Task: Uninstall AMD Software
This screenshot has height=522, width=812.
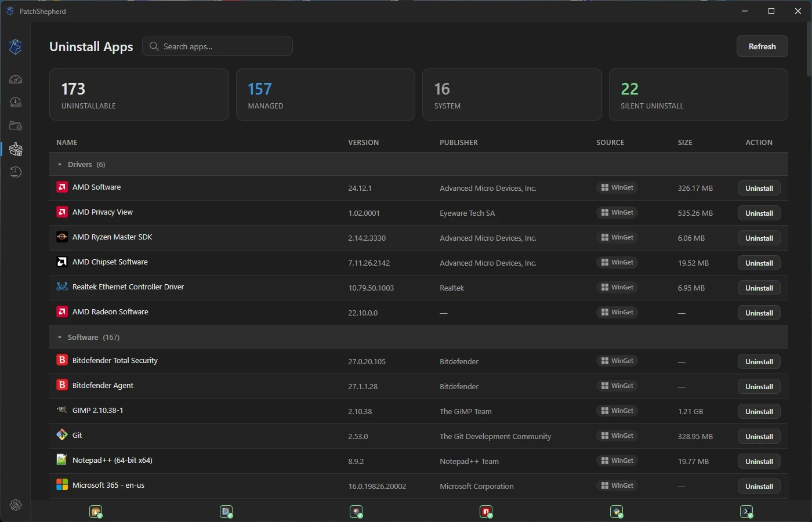Action: [x=759, y=188]
